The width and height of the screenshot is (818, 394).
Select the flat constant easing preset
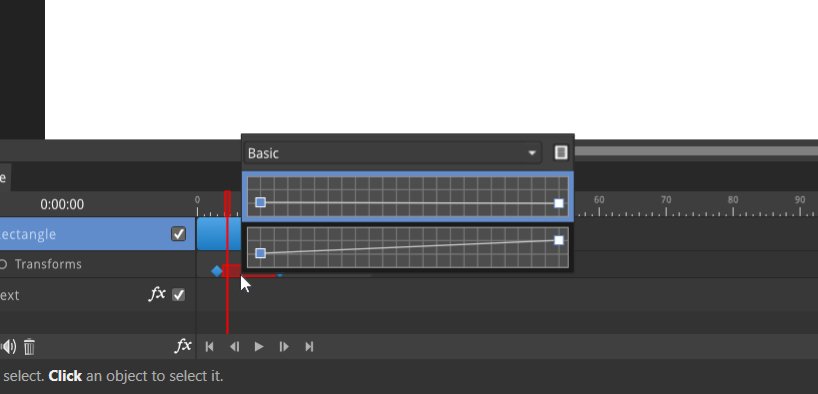tap(408, 197)
